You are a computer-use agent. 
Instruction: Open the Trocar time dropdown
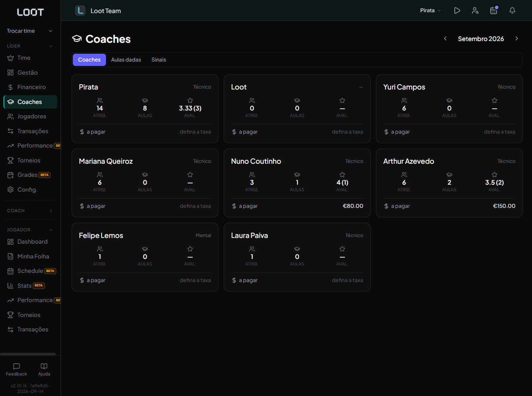[30, 31]
